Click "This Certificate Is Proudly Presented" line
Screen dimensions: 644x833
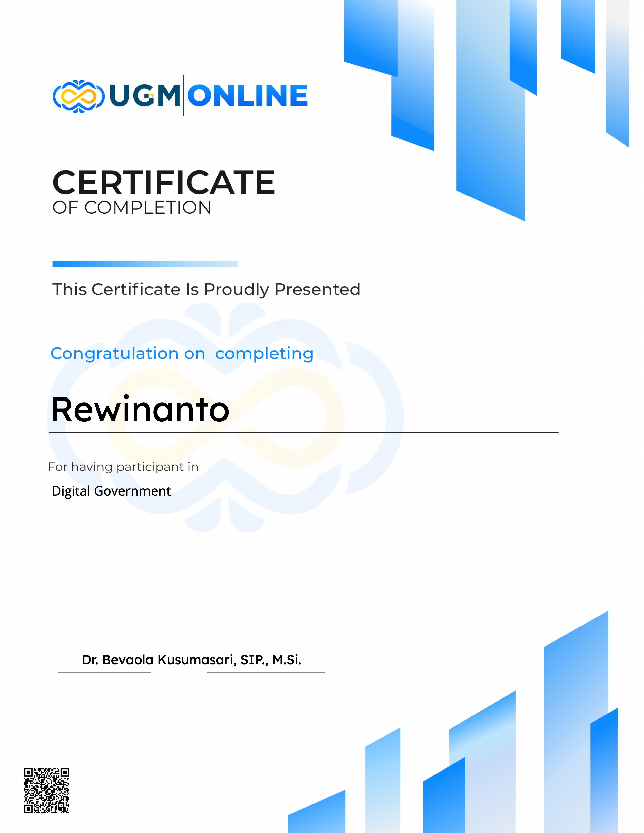[x=206, y=290]
